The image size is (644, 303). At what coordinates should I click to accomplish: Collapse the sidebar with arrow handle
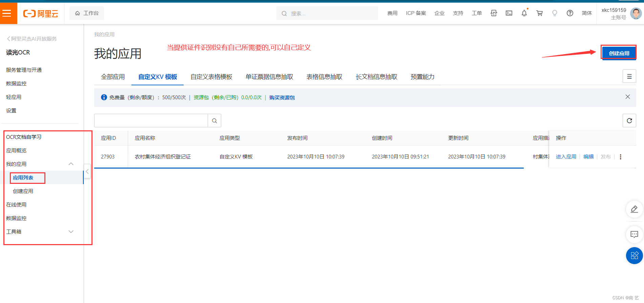[87, 172]
